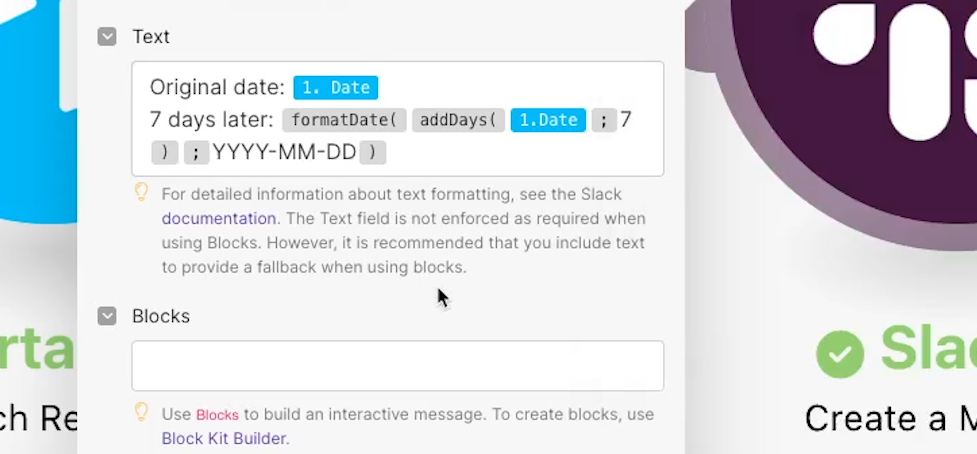Select the addDays( function chip

pos(457,120)
